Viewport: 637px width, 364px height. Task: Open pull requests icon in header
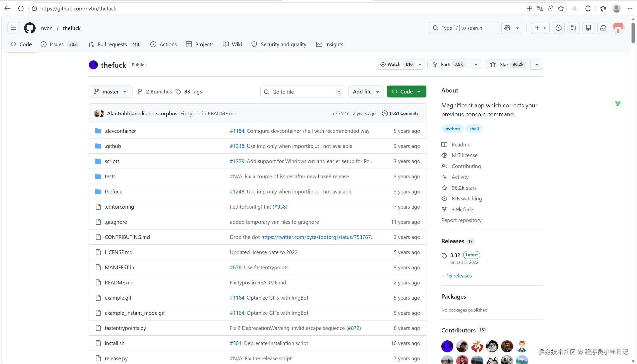tap(574, 28)
